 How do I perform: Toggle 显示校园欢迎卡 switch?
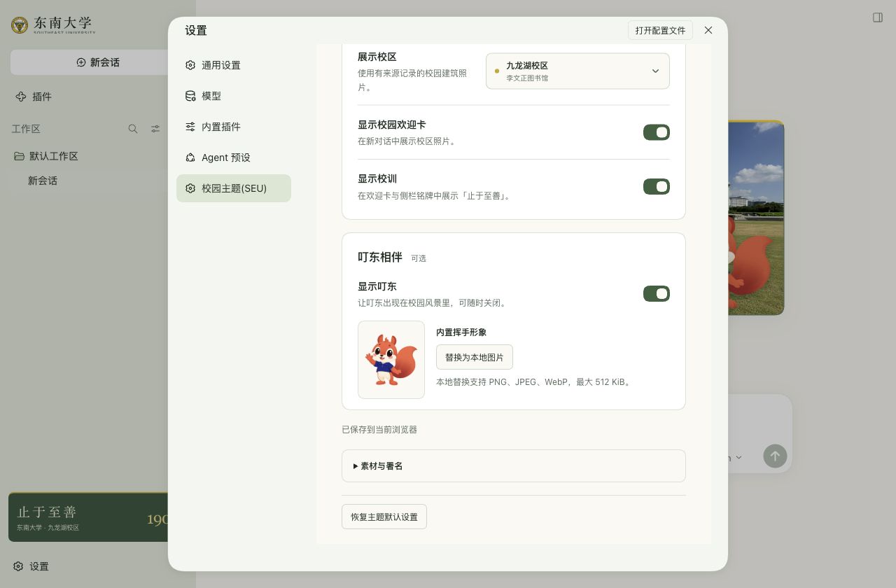[x=657, y=132]
